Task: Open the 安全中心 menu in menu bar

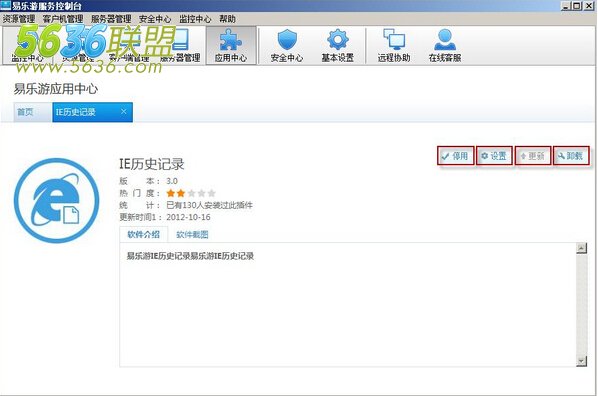Action: (155, 19)
